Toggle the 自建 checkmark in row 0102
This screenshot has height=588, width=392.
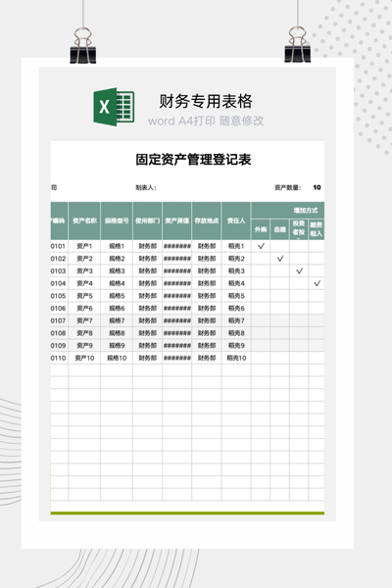click(x=280, y=259)
